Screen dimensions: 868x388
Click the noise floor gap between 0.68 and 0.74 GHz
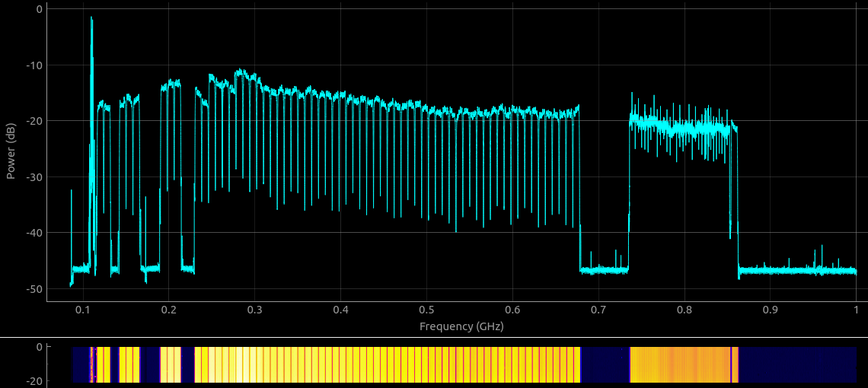tap(605, 269)
